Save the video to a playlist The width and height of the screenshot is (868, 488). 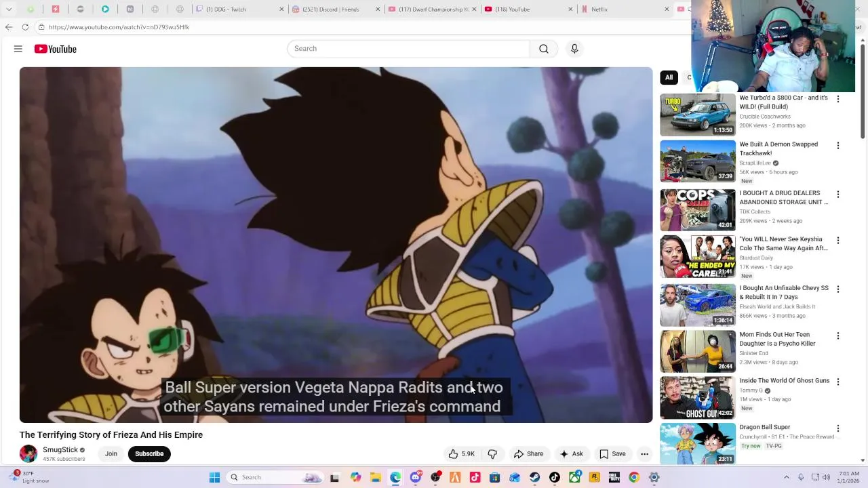(612, 454)
